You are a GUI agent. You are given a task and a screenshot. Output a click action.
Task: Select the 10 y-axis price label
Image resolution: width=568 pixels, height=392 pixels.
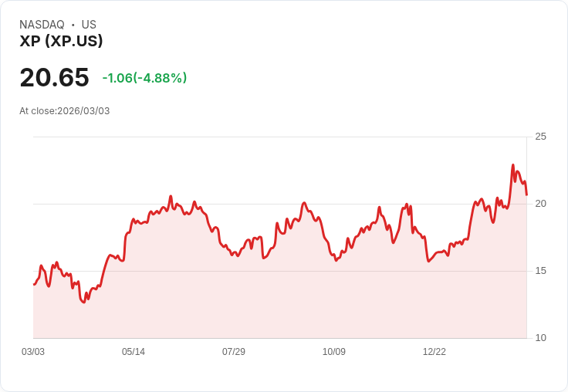pos(541,338)
